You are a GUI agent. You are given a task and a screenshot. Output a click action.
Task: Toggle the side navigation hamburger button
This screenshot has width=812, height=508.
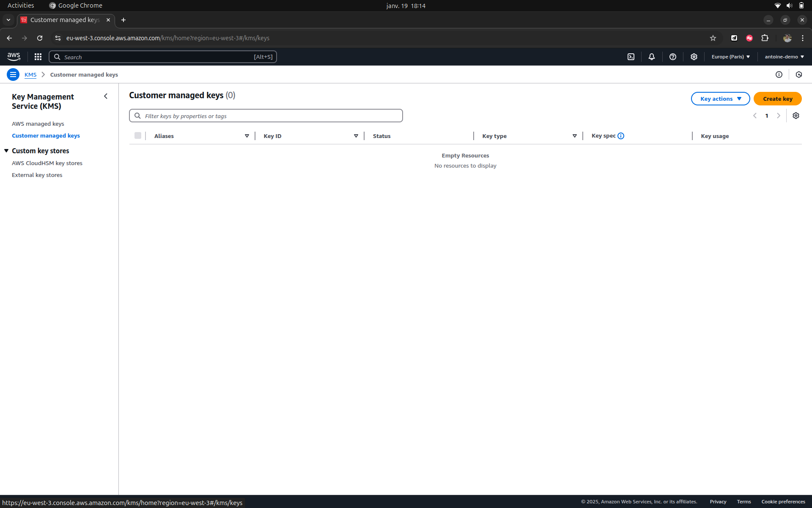pyautogui.click(x=13, y=75)
